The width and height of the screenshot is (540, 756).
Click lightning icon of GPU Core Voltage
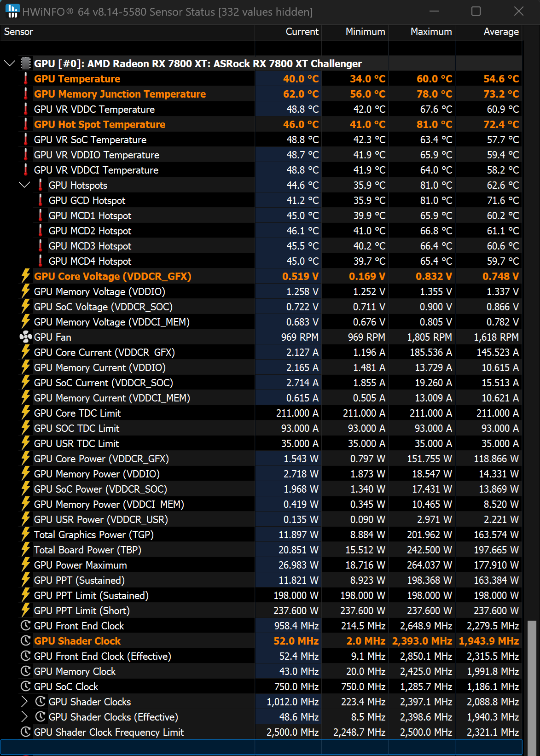click(26, 276)
